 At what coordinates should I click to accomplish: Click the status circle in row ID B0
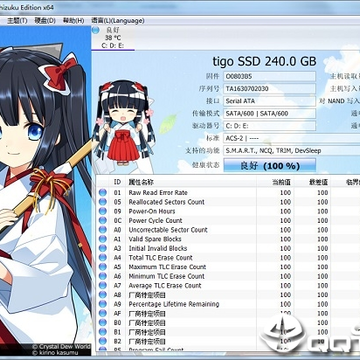coord(102,323)
